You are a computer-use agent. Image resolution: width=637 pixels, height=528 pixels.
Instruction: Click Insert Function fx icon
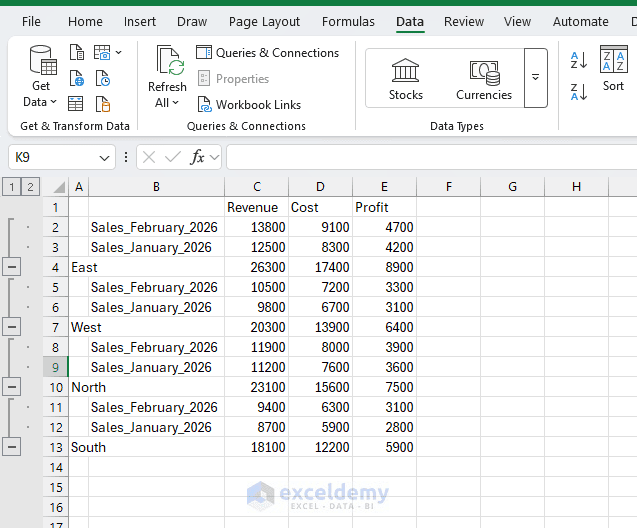[197, 157]
